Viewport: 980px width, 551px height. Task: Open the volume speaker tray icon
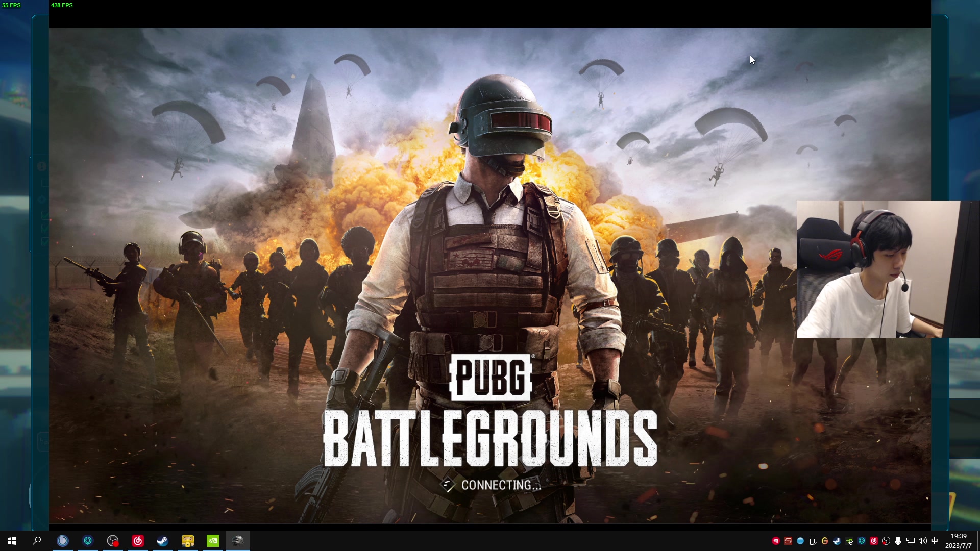pyautogui.click(x=923, y=541)
